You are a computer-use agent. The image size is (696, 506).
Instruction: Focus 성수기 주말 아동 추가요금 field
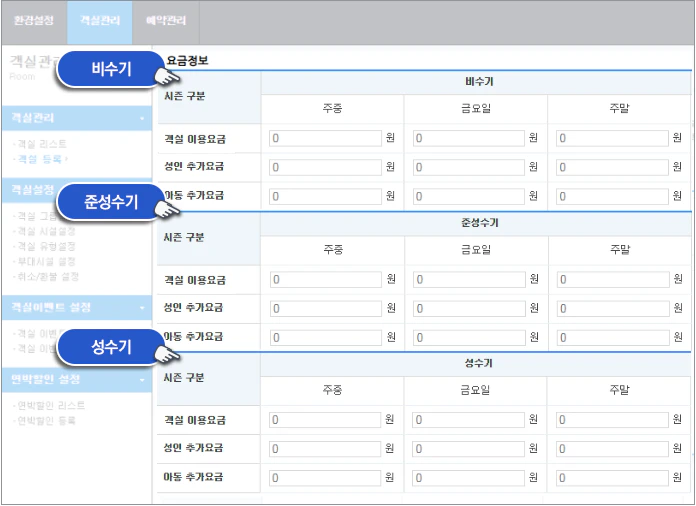(x=612, y=478)
